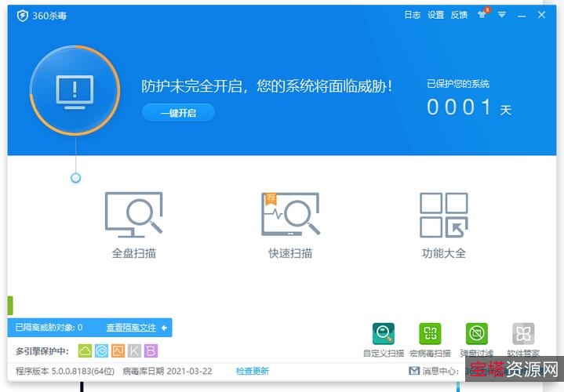Open 功能大全 feature list
Image resolution: width=564 pixels, height=392 pixels.
[x=444, y=225]
